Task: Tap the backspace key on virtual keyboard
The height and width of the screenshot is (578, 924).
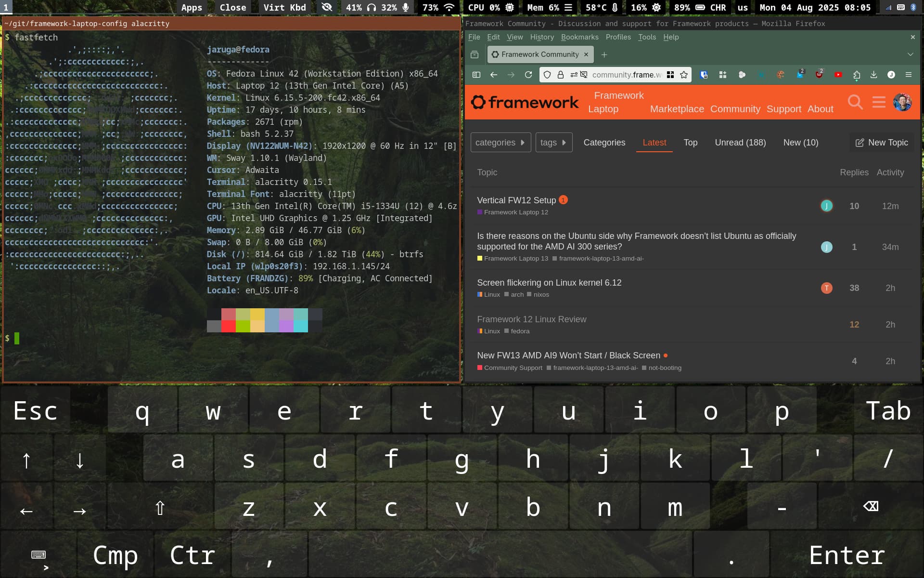Action: (x=871, y=507)
